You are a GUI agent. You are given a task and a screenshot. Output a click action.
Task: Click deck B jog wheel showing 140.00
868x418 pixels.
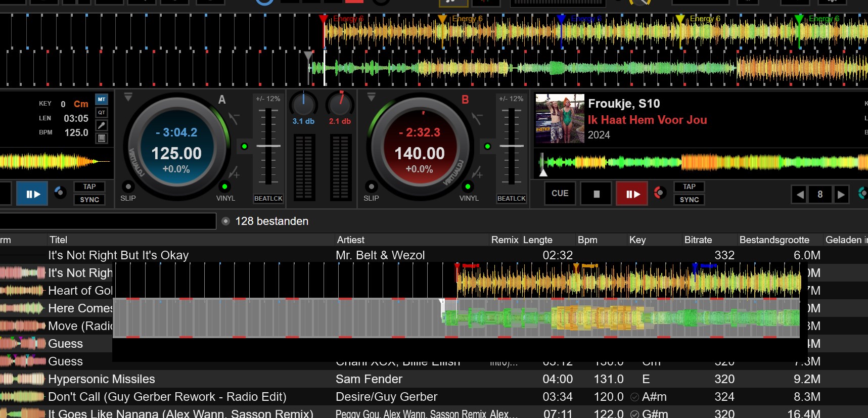coord(420,147)
